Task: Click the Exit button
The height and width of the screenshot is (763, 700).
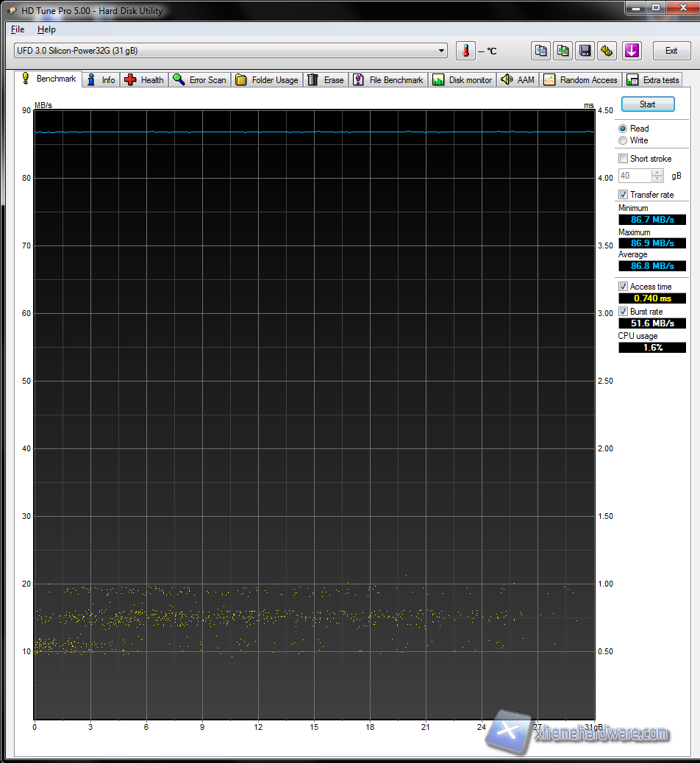Action: [671, 51]
